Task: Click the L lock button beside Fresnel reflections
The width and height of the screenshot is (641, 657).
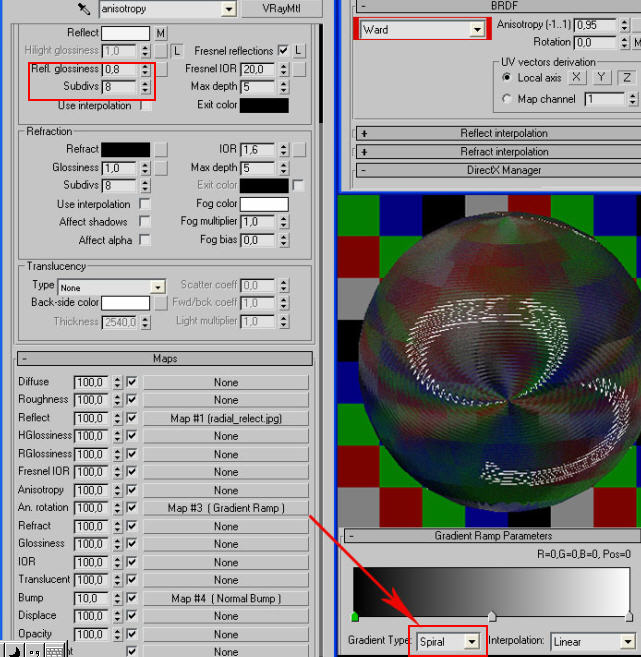Action: (x=300, y=51)
